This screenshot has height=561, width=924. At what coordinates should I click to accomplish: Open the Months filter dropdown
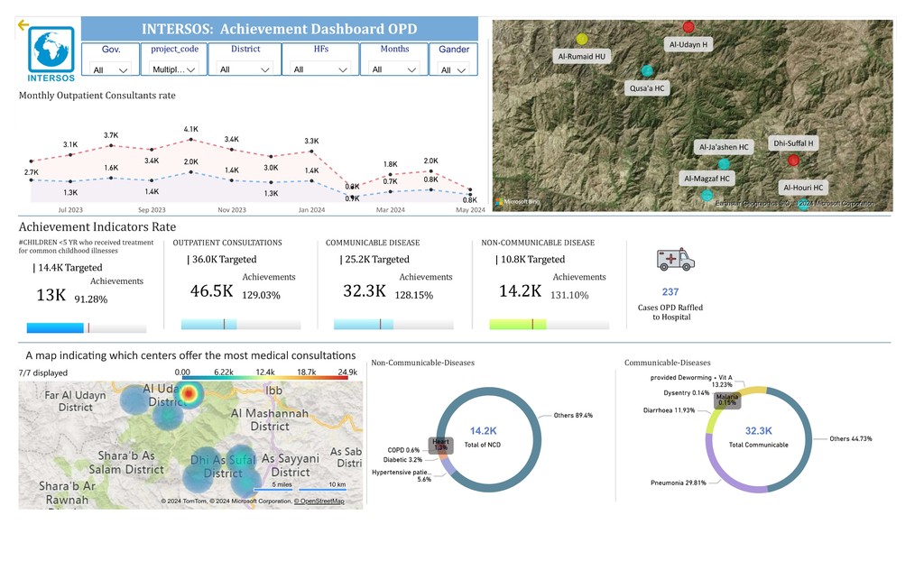pyautogui.click(x=394, y=69)
